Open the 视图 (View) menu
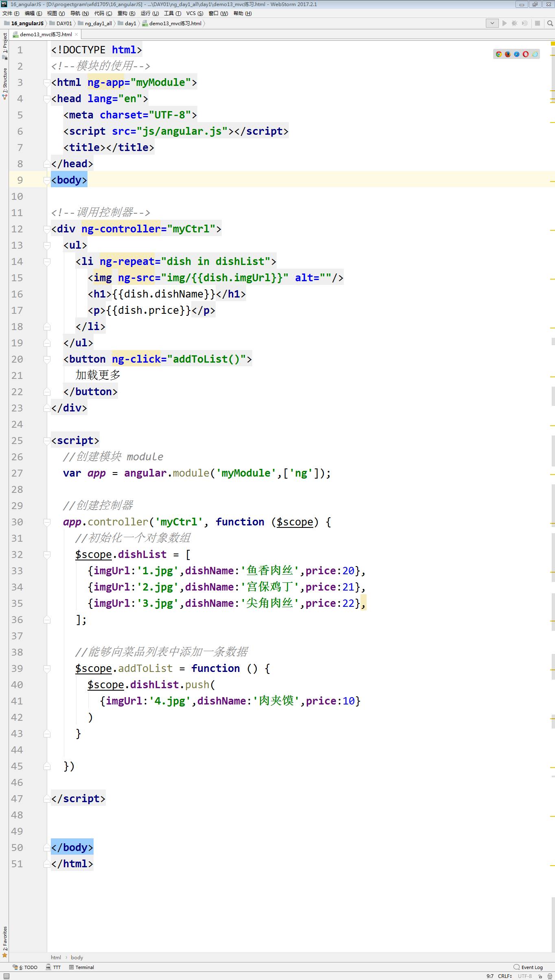The width and height of the screenshot is (555, 980). pyautogui.click(x=56, y=13)
